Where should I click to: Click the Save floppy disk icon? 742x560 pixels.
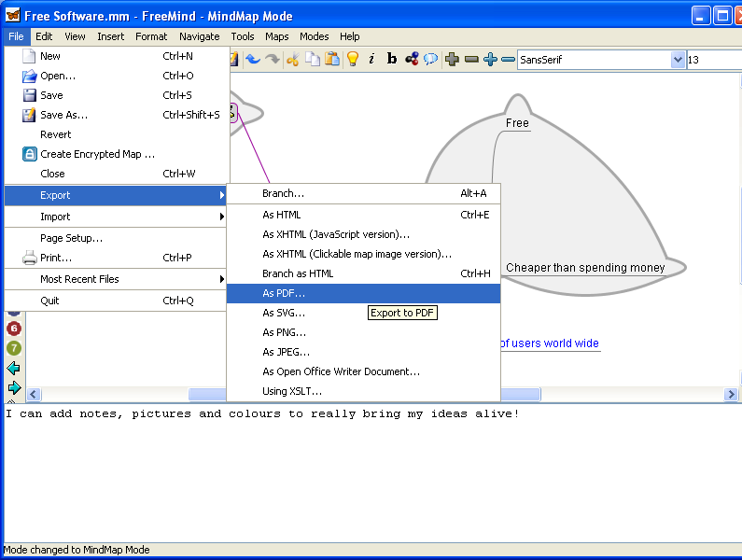coord(29,95)
